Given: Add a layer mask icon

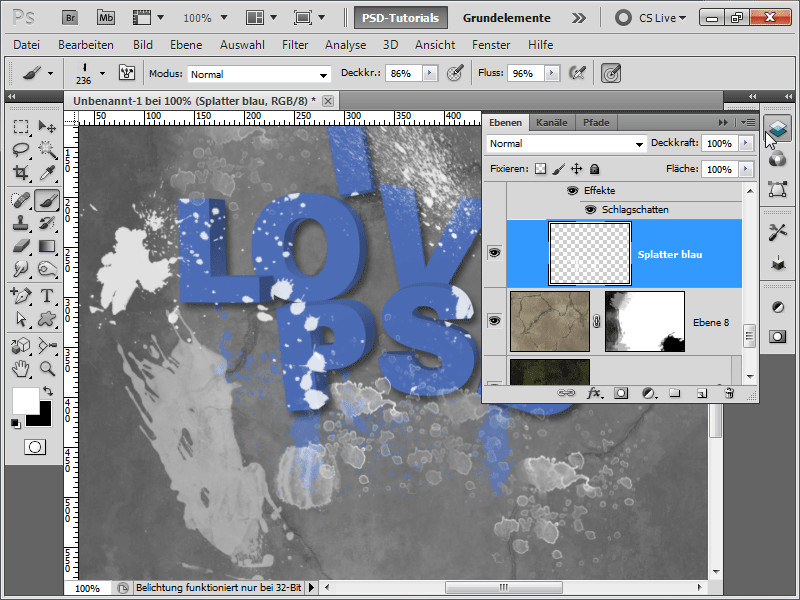Looking at the screenshot, I should click(621, 393).
